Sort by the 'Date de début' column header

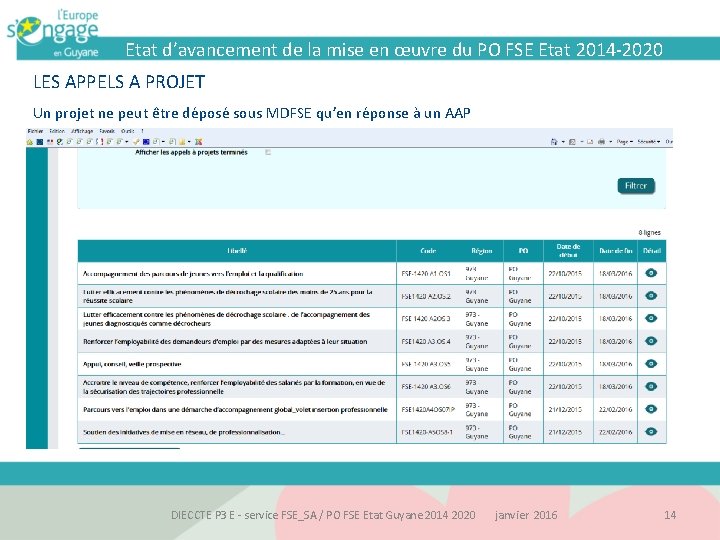tap(568, 251)
